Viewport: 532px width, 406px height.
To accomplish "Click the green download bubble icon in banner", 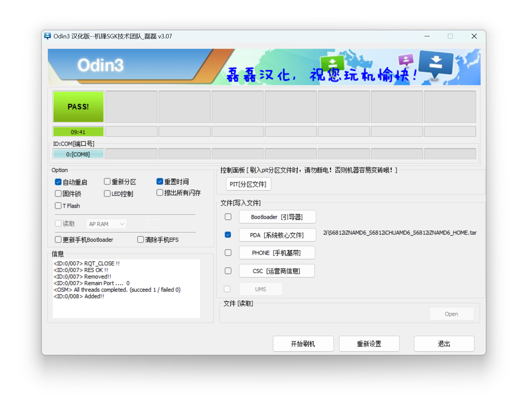I will pos(332,63).
